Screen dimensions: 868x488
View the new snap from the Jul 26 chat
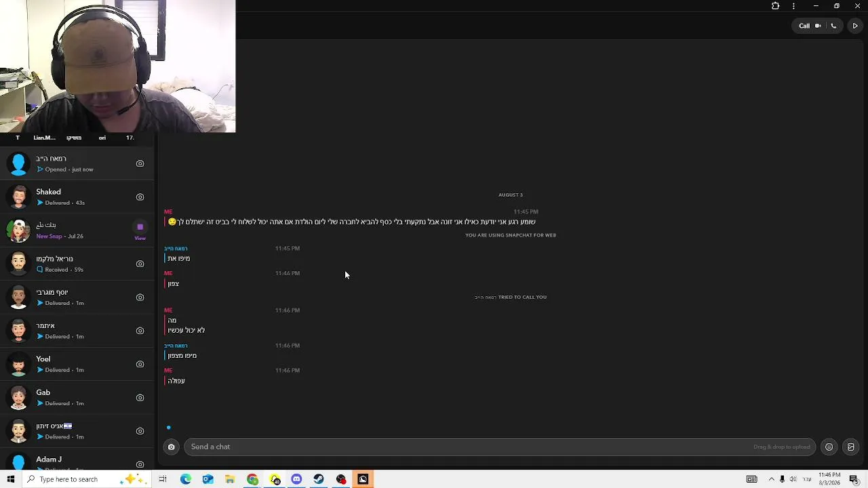140,230
